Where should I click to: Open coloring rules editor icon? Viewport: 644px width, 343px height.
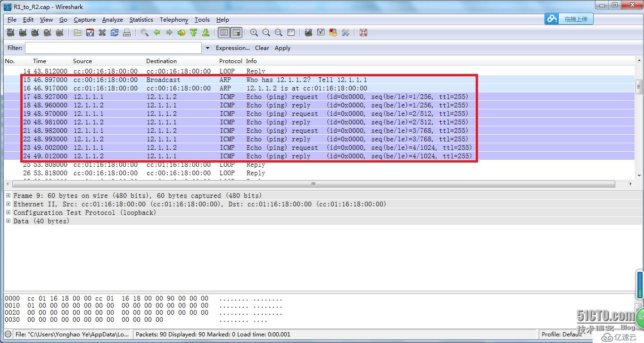(333, 33)
